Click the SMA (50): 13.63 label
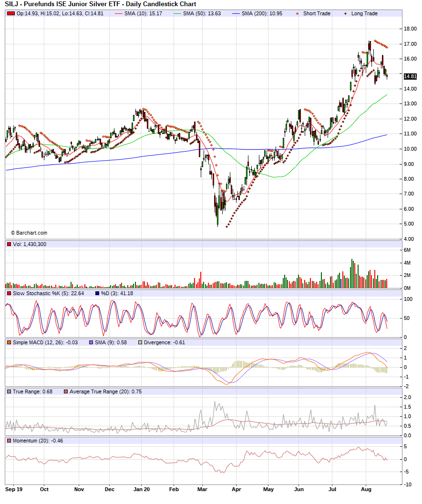The image size is (422, 504). [202, 13]
